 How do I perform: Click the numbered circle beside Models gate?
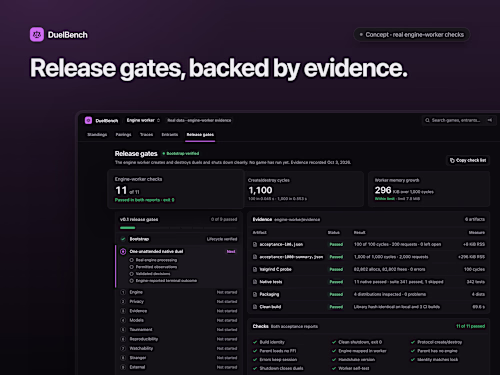[x=123, y=320]
